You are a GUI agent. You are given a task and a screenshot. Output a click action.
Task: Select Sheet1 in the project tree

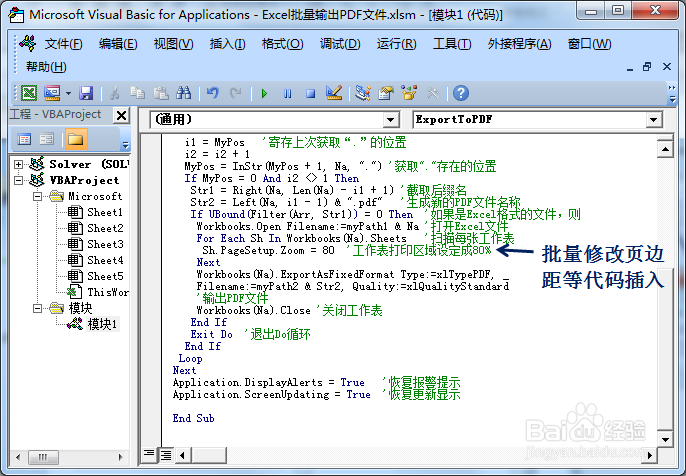tap(96, 213)
